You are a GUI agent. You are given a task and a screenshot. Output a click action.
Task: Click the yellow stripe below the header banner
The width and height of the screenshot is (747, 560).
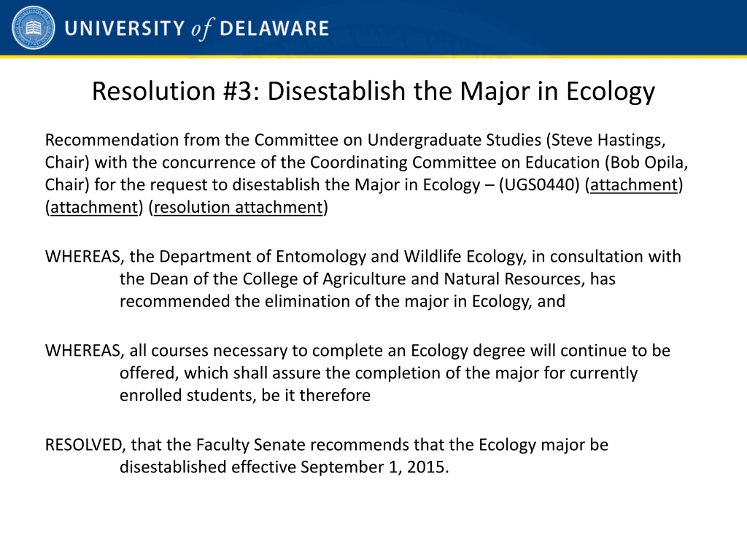point(373,57)
